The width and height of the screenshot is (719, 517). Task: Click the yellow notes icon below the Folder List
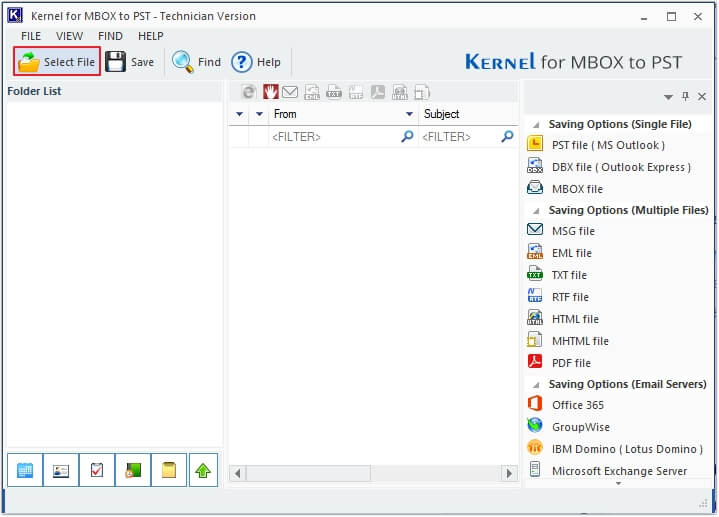tap(169, 470)
